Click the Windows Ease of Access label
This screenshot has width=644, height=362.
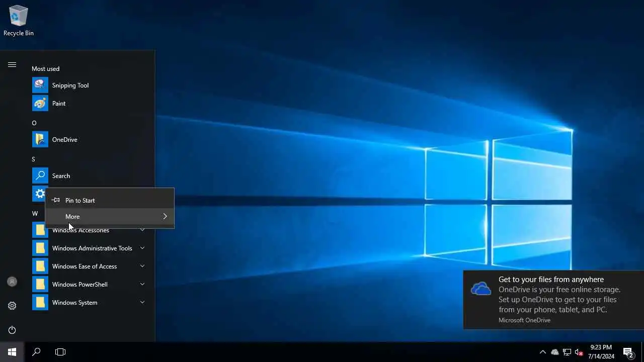tap(85, 266)
